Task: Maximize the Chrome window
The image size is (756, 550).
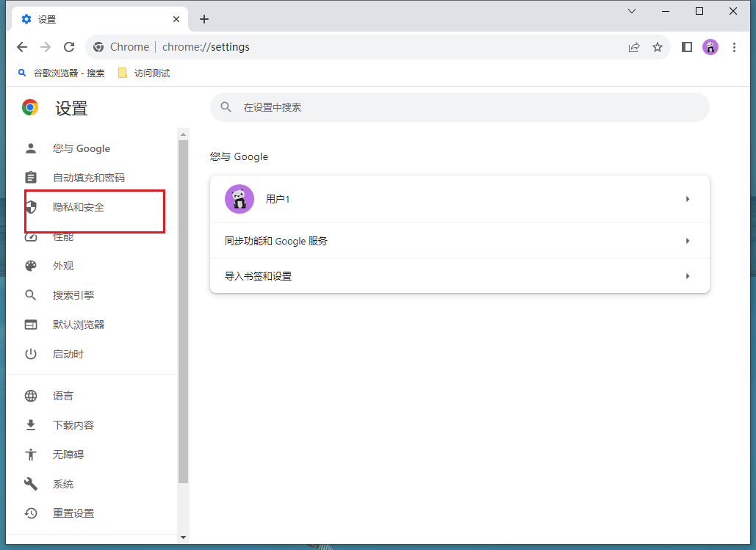Action: coord(699,11)
